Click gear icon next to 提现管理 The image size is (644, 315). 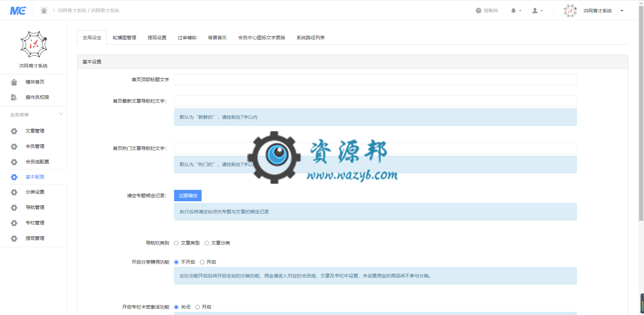point(14,239)
